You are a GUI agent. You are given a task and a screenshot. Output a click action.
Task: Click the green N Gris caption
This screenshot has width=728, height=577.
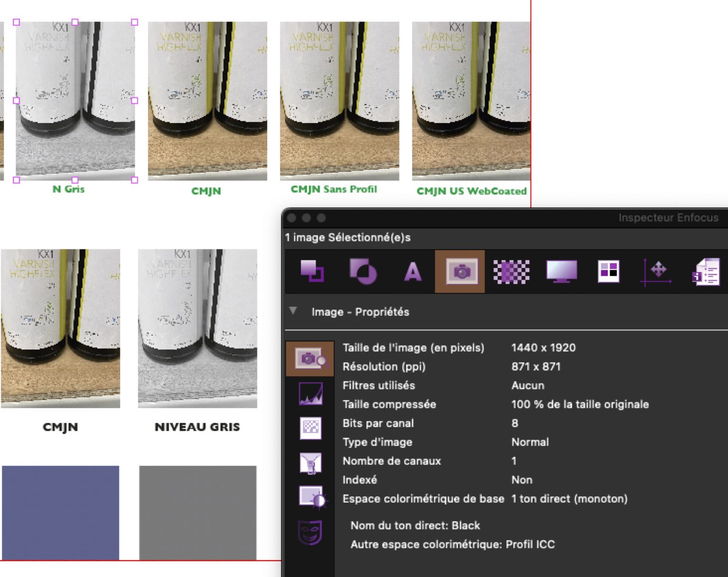coord(68,189)
